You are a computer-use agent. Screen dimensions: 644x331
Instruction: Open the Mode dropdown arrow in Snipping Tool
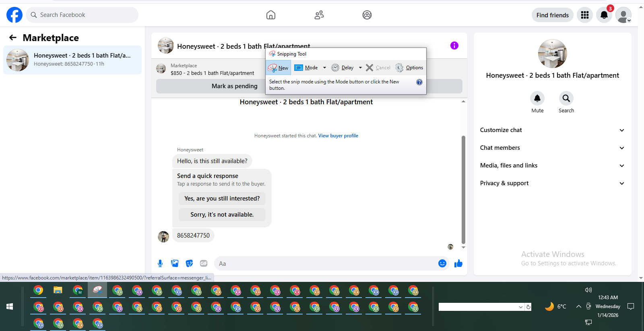324,68
